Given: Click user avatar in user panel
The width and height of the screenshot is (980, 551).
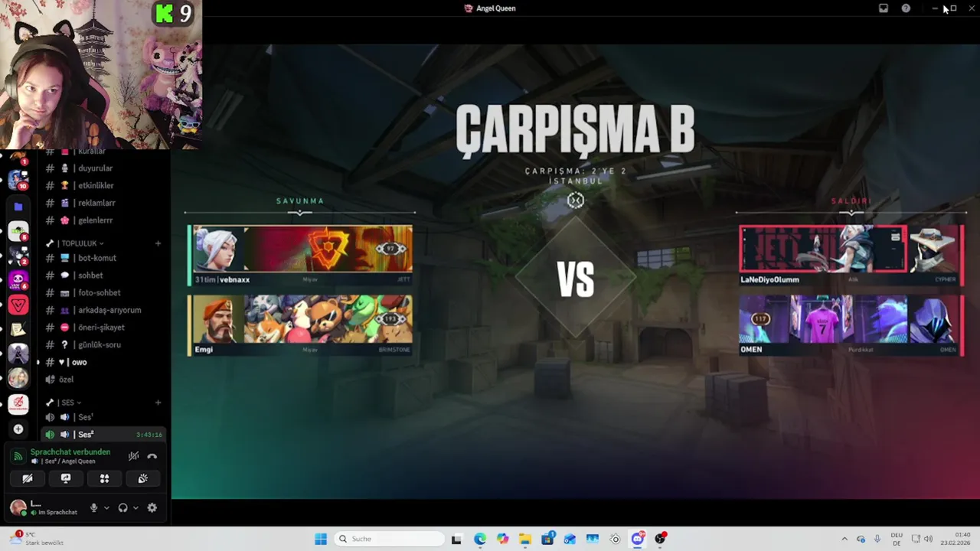Looking at the screenshot, I should point(18,507).
